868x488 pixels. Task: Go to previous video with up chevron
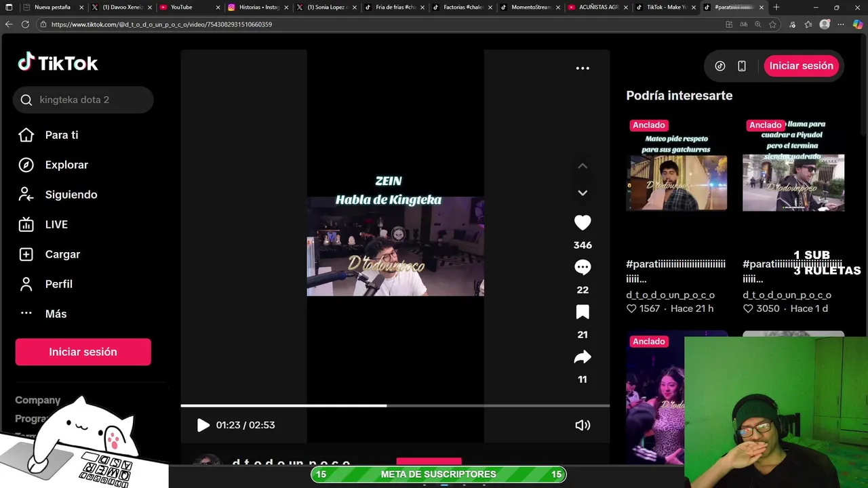[x=583, y=165]
